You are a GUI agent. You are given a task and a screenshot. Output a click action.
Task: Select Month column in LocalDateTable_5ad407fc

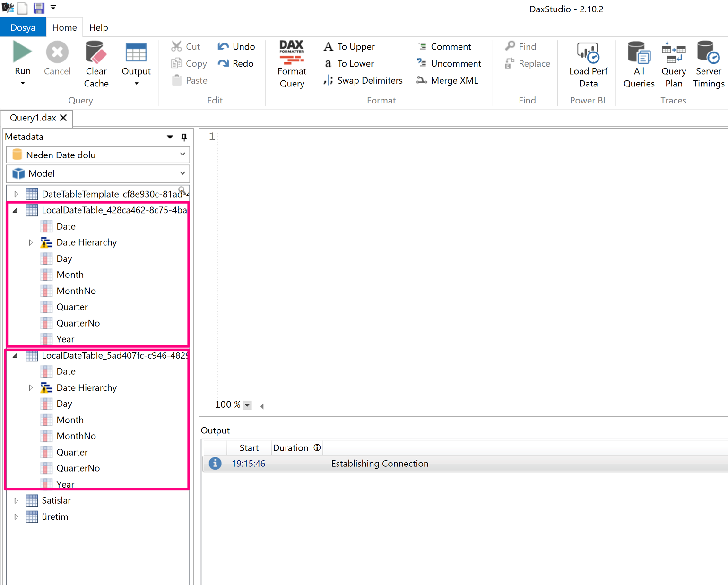point(69,420)
